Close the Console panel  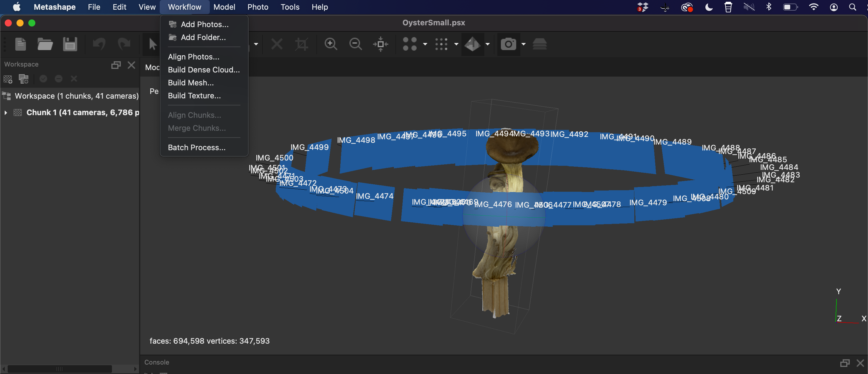860,363
